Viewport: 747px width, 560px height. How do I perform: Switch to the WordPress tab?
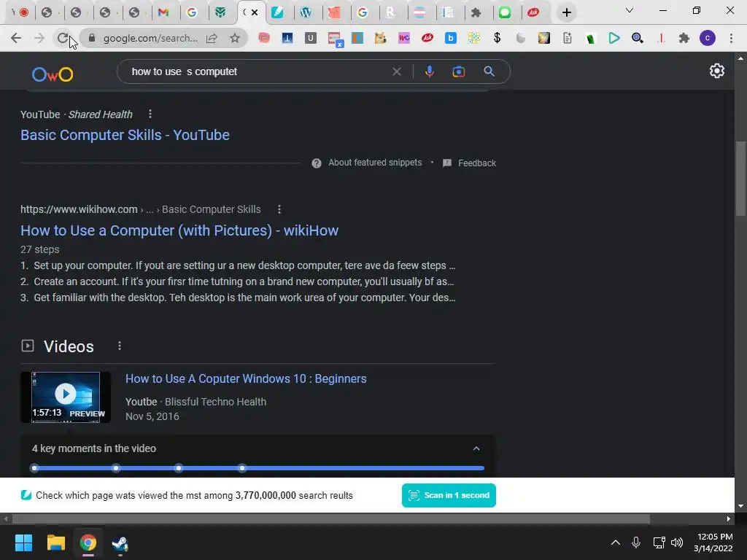[306, 12]
